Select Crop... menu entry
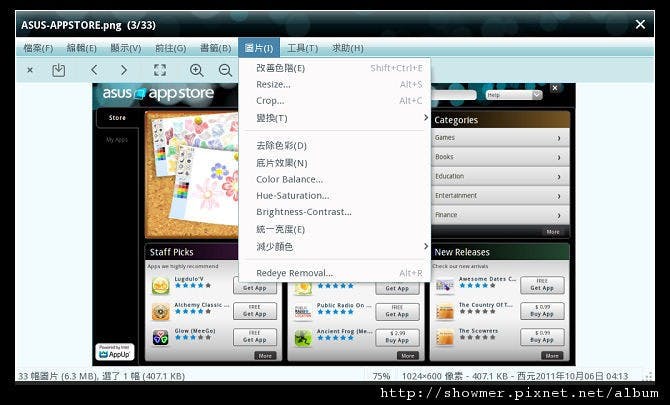This screenshot has width=670, height=405. (x=335, y=100)
